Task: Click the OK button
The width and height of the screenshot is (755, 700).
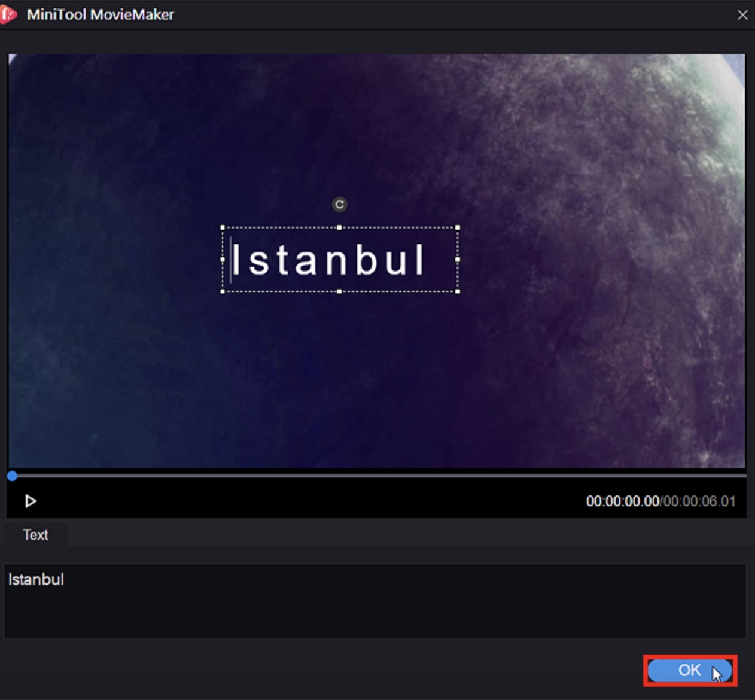Action: [690, 670]
